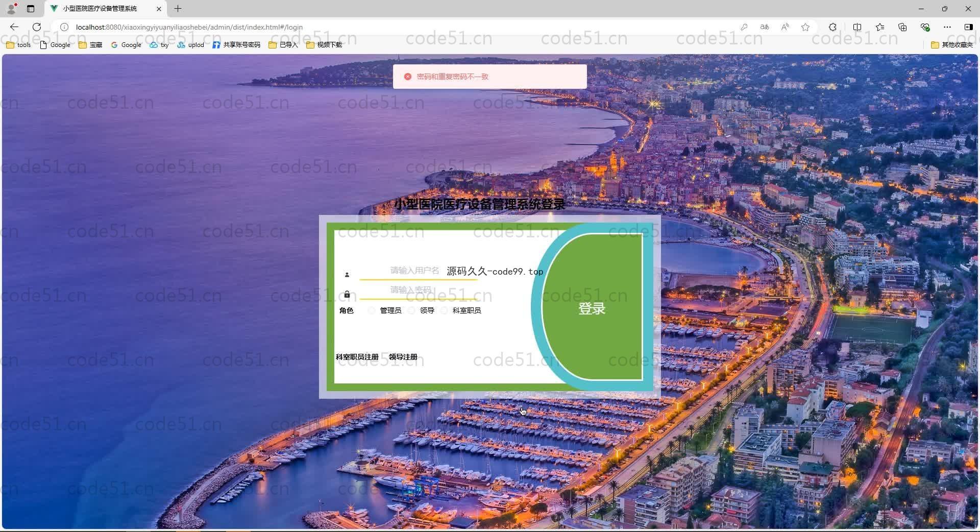Open the 科室职员注册 link
Screen dimensions: 980x532
[x=357, y=357]
